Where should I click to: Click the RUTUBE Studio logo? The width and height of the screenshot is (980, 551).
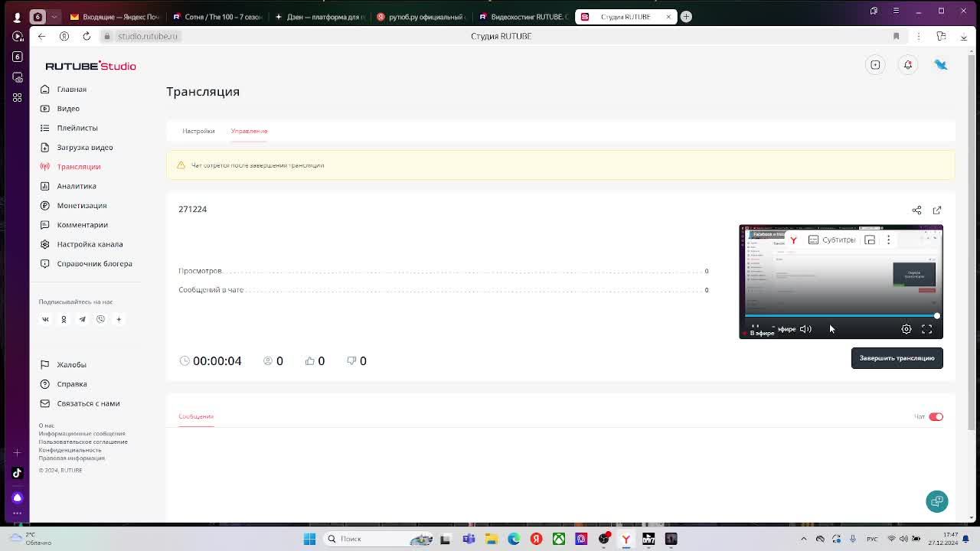[x=90, y=66]
